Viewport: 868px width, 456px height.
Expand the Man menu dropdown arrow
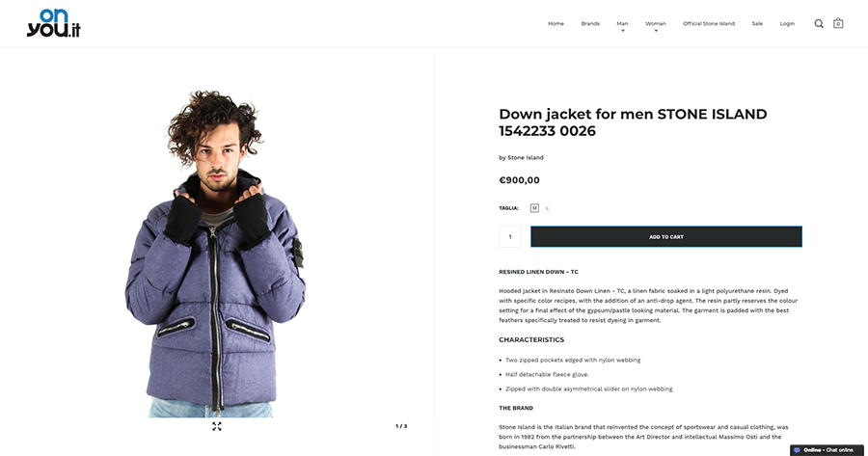click(x=623, y=31)
